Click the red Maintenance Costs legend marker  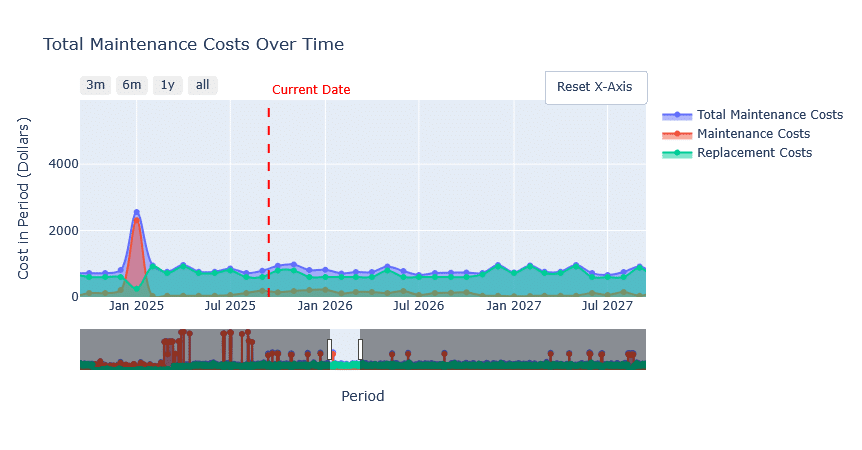(x=677, y=134)
